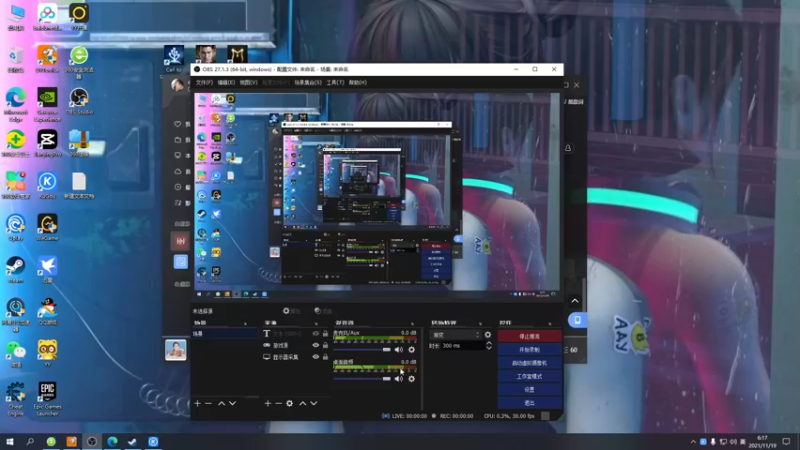Toggle visibility of the 显示器采集 source
Screen dimensions: 800x450
point(316,357)
